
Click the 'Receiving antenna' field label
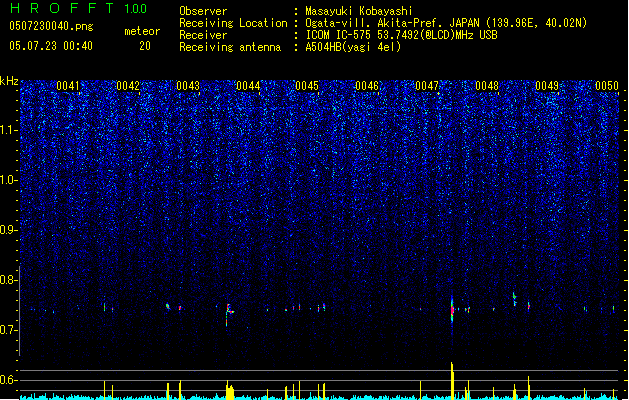pos(230,47)
